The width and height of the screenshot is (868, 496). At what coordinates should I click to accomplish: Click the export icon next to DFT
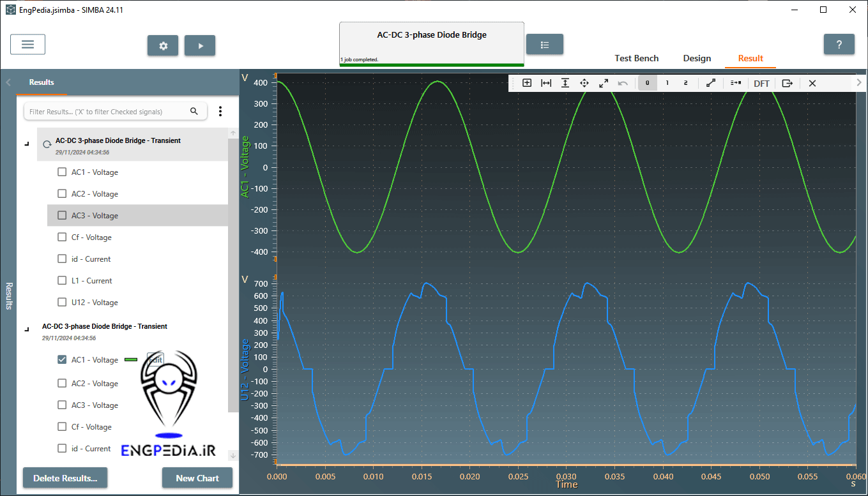(x=787, y=83)
